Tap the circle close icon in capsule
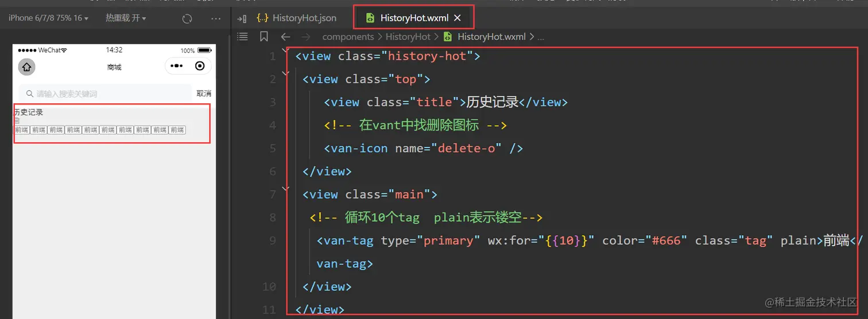868x319 pixels. click(x=200, y=66)
